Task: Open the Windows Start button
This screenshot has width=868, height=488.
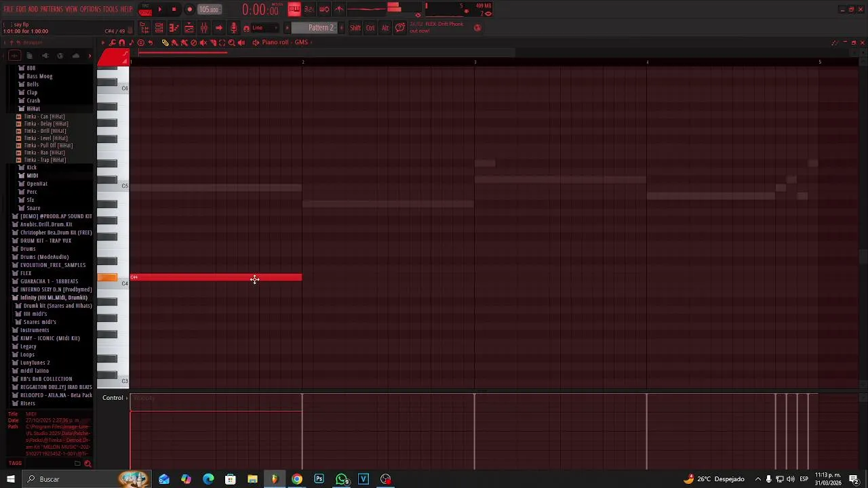Action: [10, 479]
